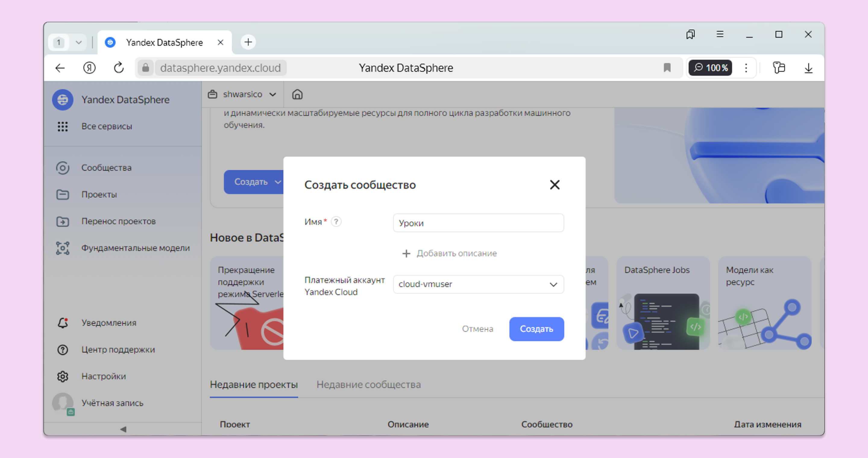Click Отмена to cancel the dialog
Screen dimensions: 868x458
tap(477, 329)
